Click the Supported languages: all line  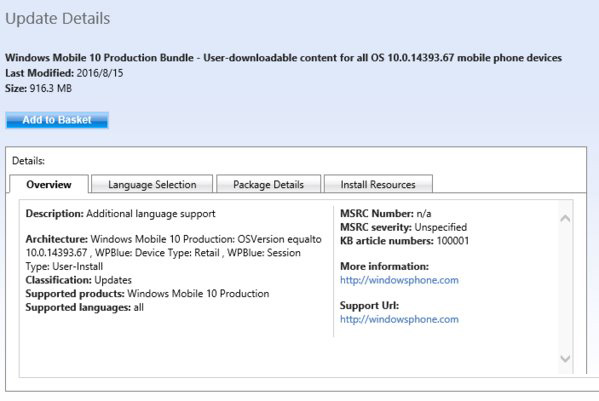[x=84, y=307]
